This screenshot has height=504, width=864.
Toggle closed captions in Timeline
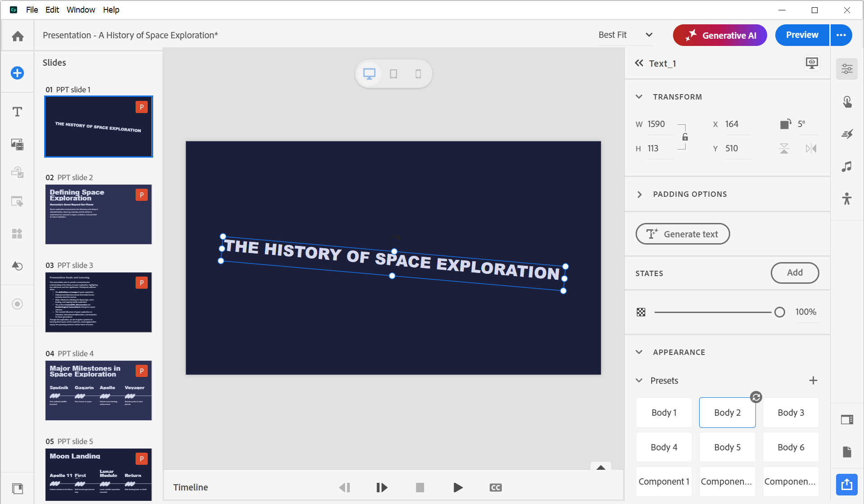pyautogui.click(x=496, y=487)
